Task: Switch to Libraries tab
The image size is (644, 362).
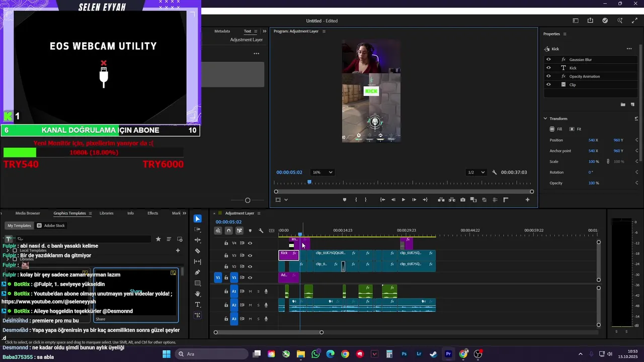Action: [106, 213]
